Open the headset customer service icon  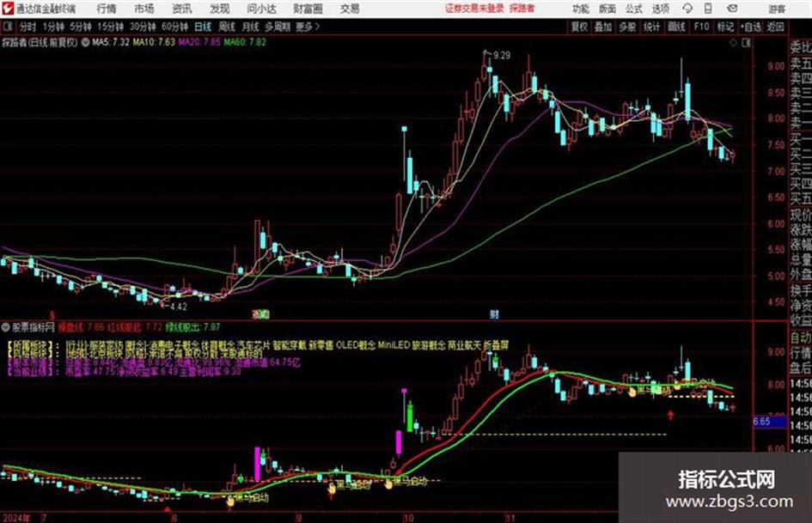pyautogui.click(x=687, y=9)
